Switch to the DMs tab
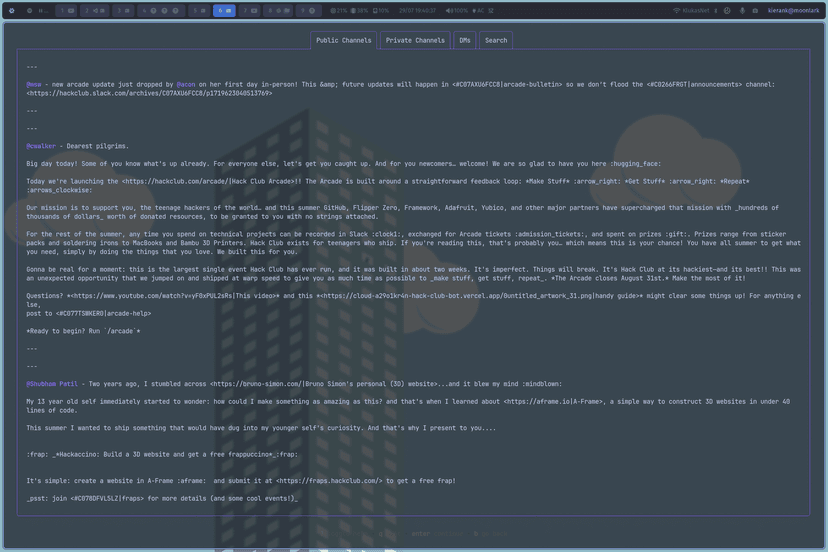The image size is (828, 552). [x=465, y=41]
